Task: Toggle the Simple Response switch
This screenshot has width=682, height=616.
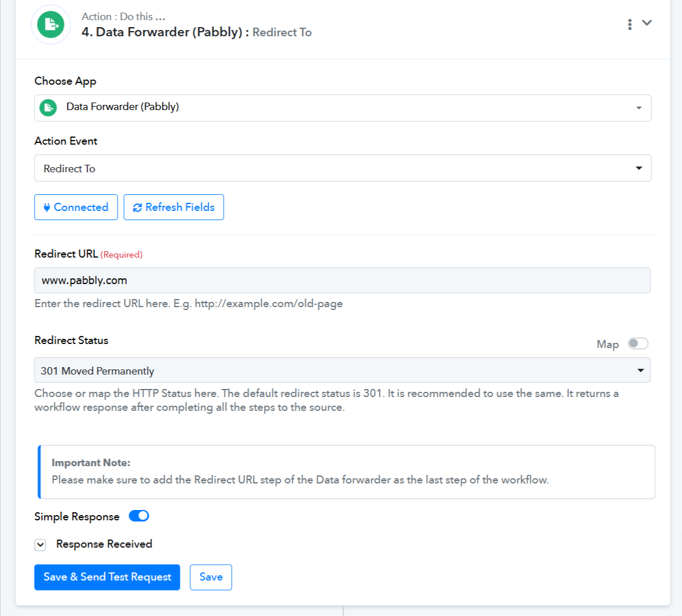Action: (139, 516)
